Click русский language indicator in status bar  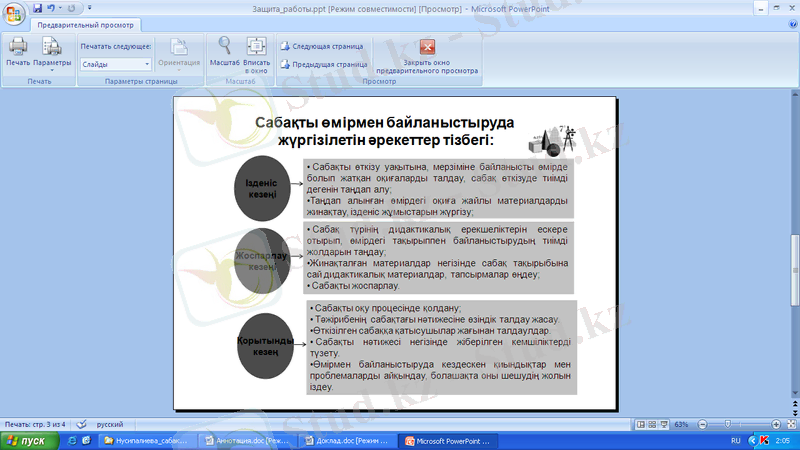tap(110, 425)
